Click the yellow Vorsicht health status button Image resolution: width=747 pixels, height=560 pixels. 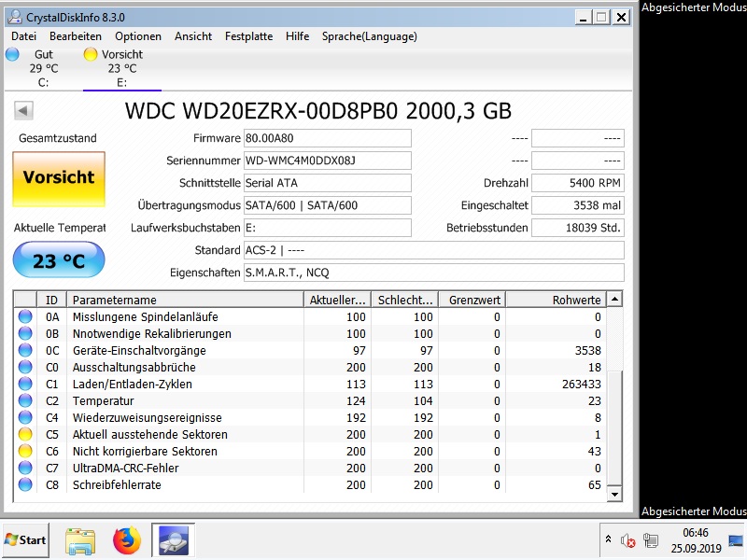coord(59,178)
